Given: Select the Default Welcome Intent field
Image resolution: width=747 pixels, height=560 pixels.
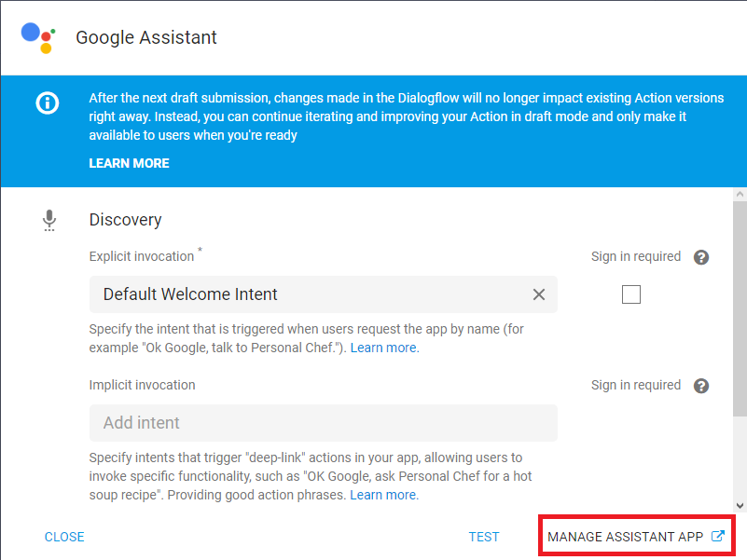Looking at the screenshot, I should point(308,294).
